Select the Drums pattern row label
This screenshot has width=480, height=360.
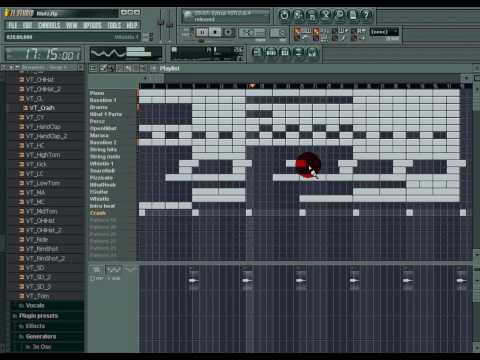[99, 107]
